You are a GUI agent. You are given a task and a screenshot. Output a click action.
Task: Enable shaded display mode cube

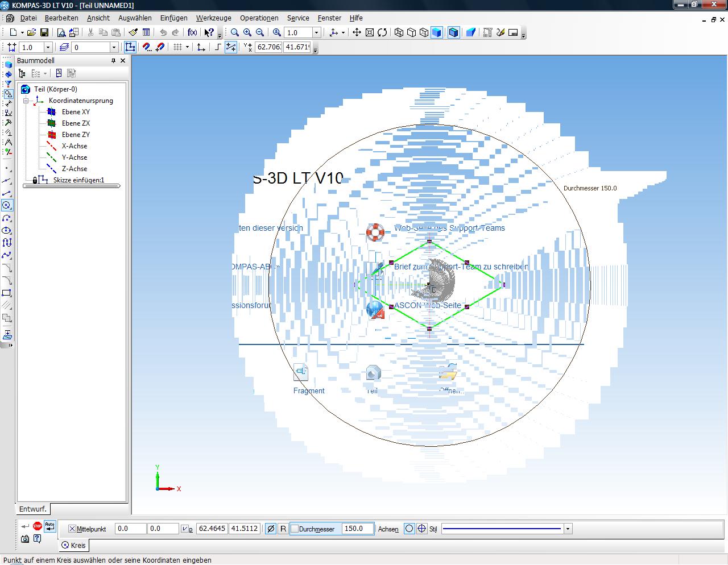tap(436, 32)
